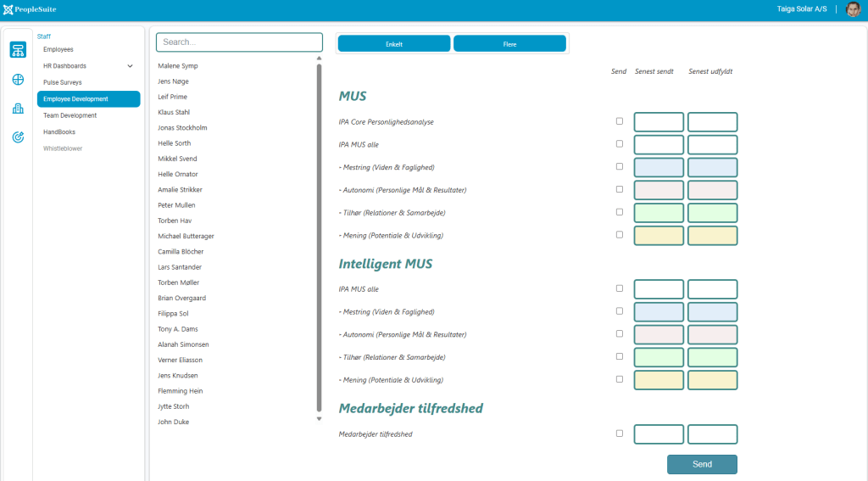Image resolution: width=868 pixels, height=481 pixels.
Task: Tick the Medarbejder tilfredshed send checkbox
Action: coord(620,433)
